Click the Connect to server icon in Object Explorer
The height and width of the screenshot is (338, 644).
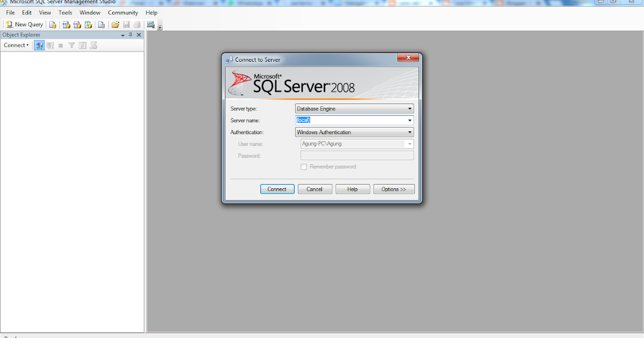tap(39, 45)
